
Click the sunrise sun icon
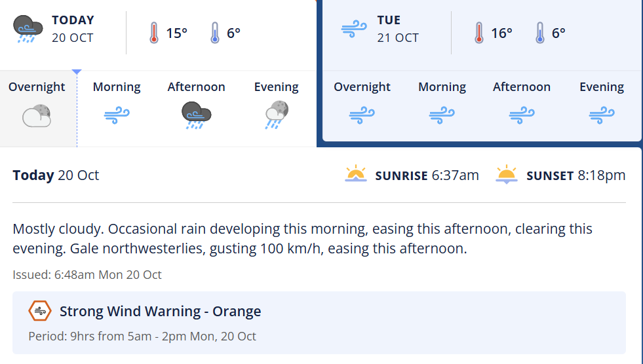pyautogui.click(x=356, y=175)
